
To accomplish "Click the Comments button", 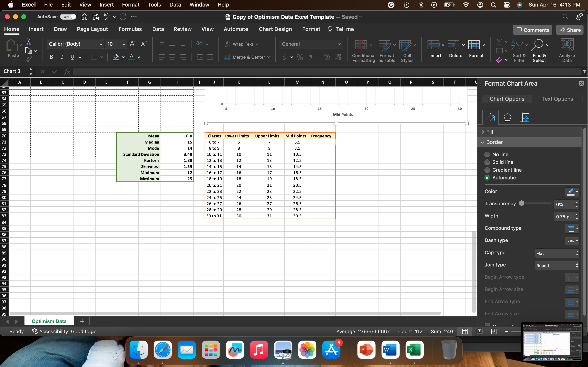I will point(533,30).
